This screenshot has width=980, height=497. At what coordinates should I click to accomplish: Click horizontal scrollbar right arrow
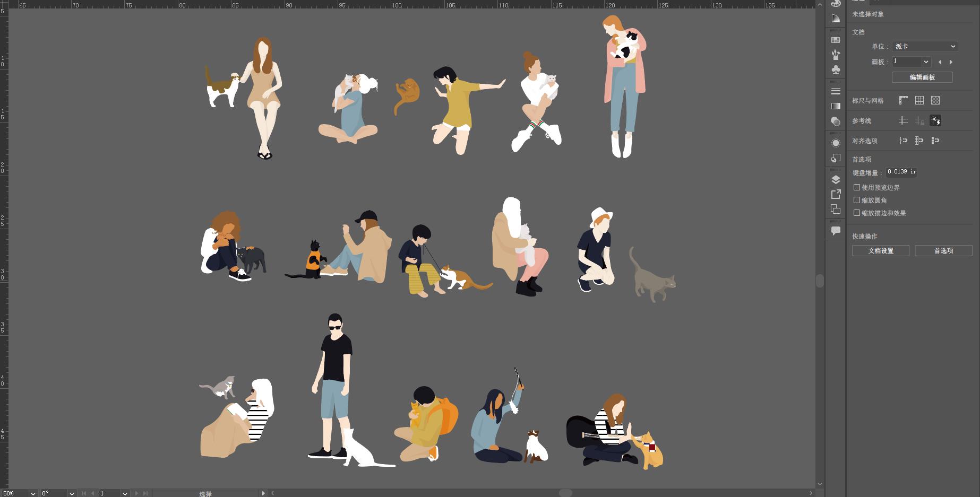pyautogui.click(x=811, y=493)
